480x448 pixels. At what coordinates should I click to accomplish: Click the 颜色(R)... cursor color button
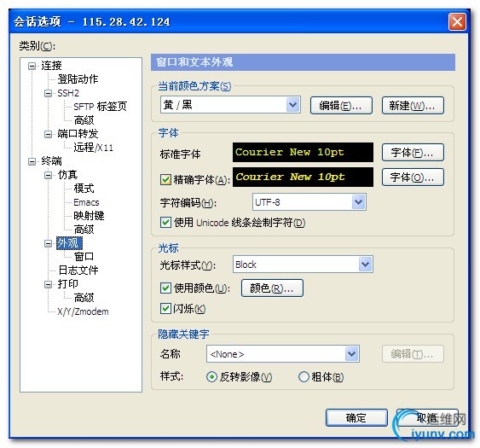(272, 288)
